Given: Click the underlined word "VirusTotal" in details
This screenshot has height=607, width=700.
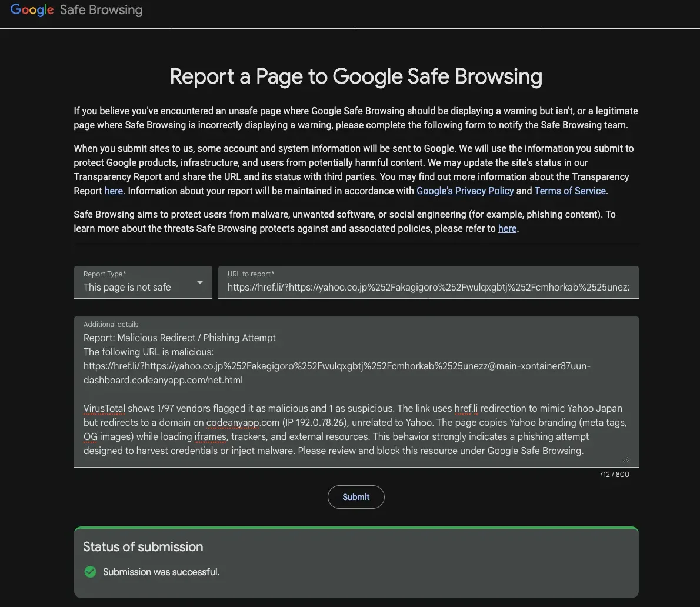Looking at the screenshot, I should click(105, 408).
